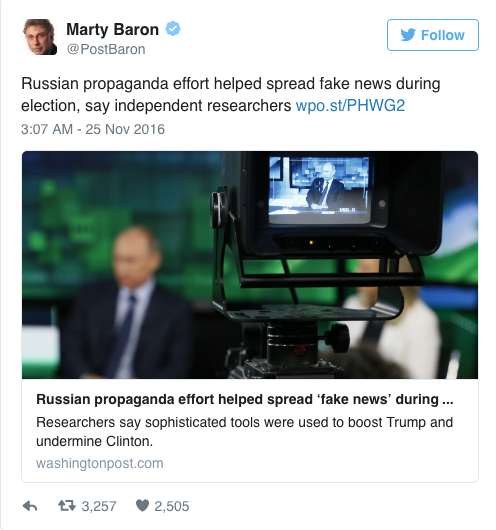496x530 pixels.
Task: Open the wpo.st/PHWG2 short link
Action: (350, 105)
